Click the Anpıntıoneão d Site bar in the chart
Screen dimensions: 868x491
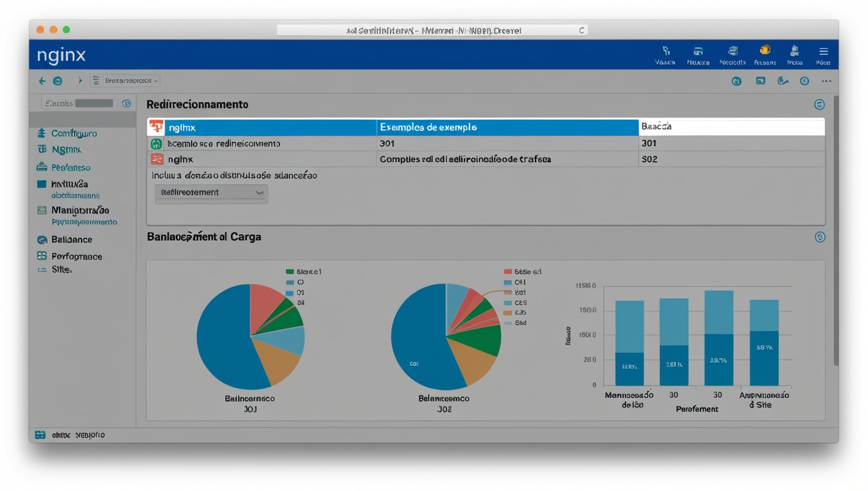[764, 342]
